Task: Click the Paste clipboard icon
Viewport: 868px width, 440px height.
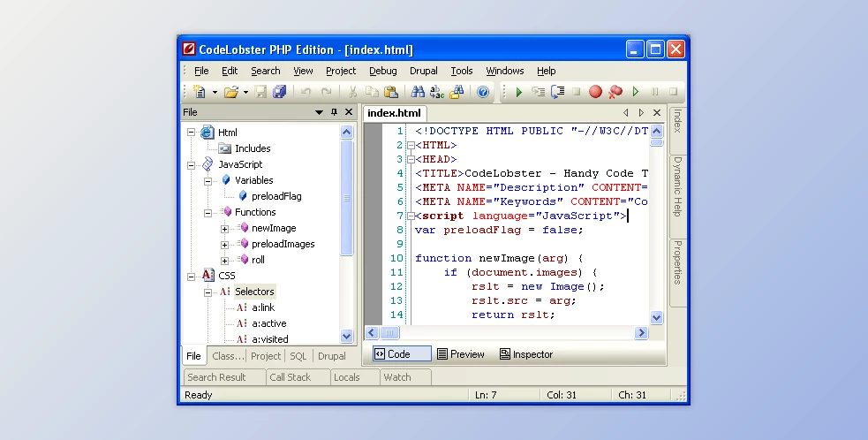Action: (390, 92)
